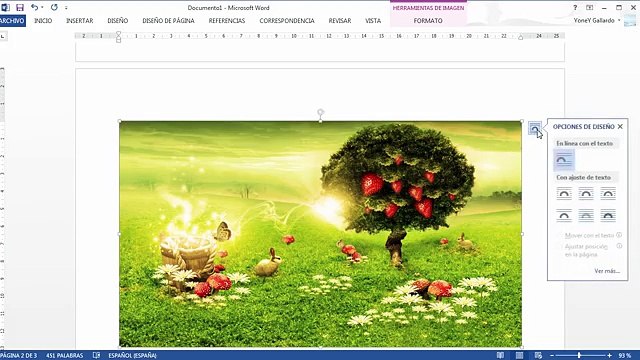Screen dimensions: 640x360
Task: Click the ESPAÑOL (ESPAÑA) language indicator
Action: pyautogui.click(x=132, y=356)
